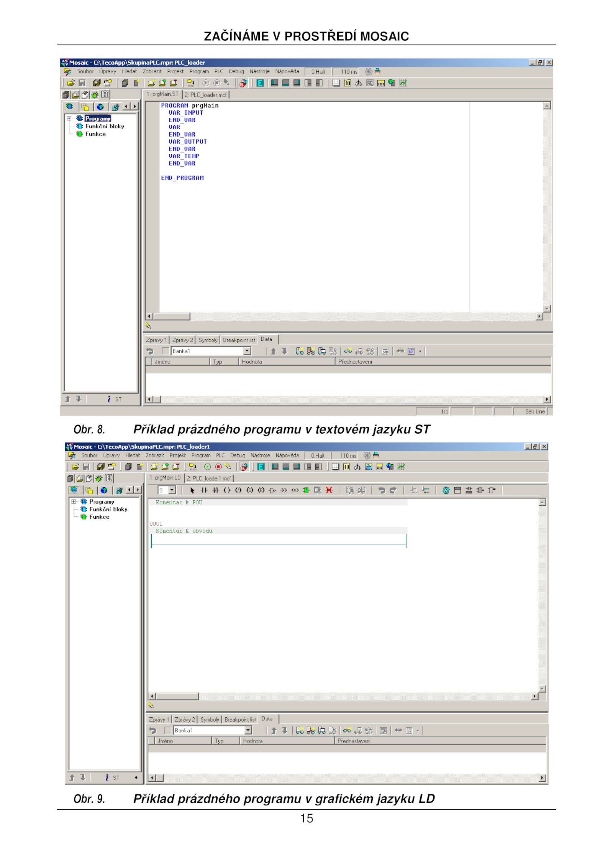Click 110 ms cycle button in lower window
The image size is (613, 868).
pos(344,455)
